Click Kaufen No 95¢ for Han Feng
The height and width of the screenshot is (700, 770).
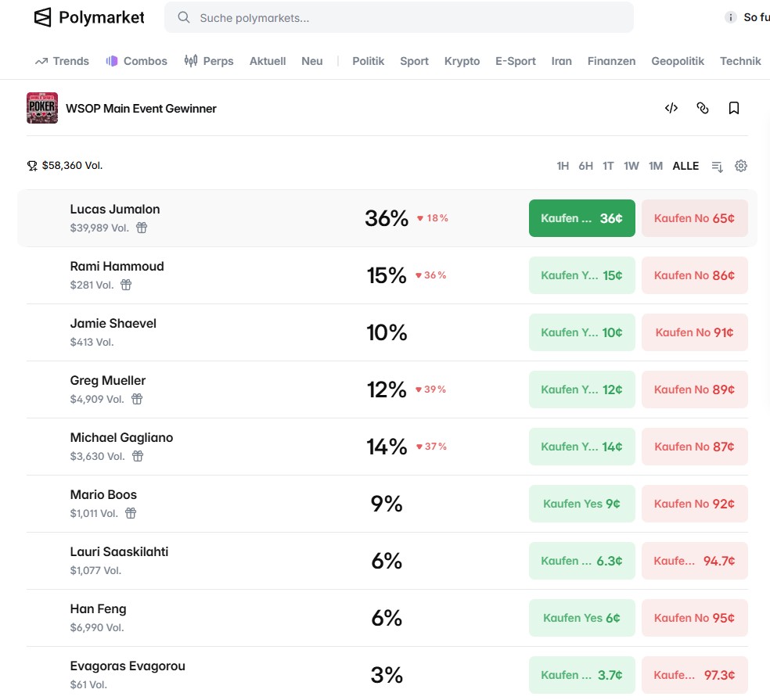click(x=694, y=618)
